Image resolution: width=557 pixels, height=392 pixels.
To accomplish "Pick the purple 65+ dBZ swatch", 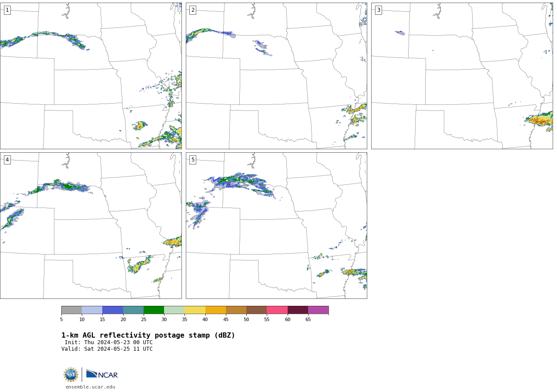I will (318, 310).
